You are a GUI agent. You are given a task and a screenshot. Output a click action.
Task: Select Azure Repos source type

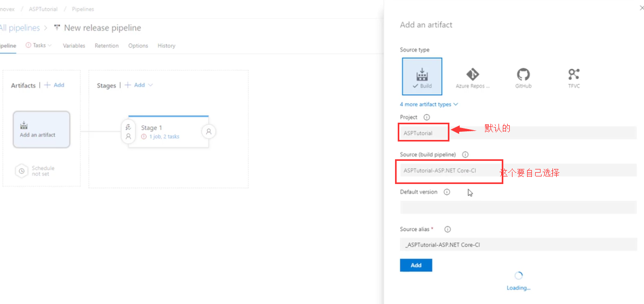(x=472, y=78)
